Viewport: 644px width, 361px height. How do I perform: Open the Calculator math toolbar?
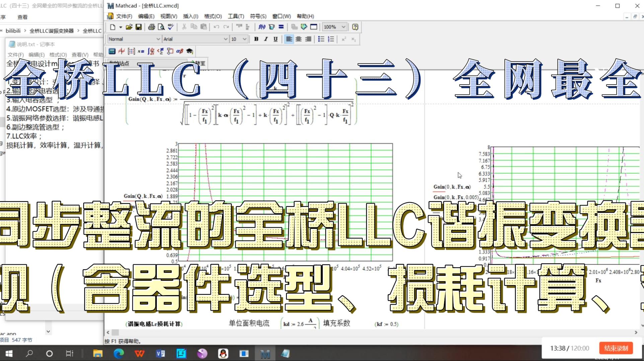pos(112,51)
